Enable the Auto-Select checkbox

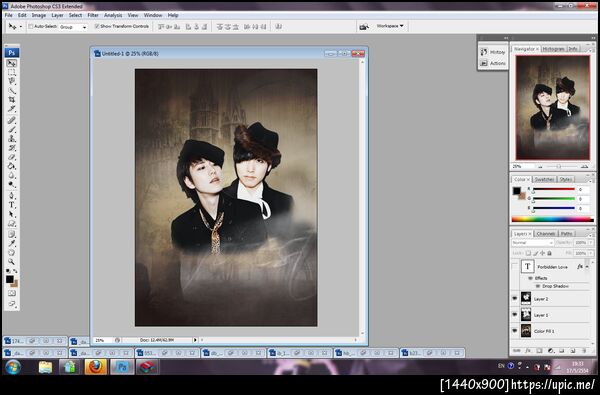31,26
